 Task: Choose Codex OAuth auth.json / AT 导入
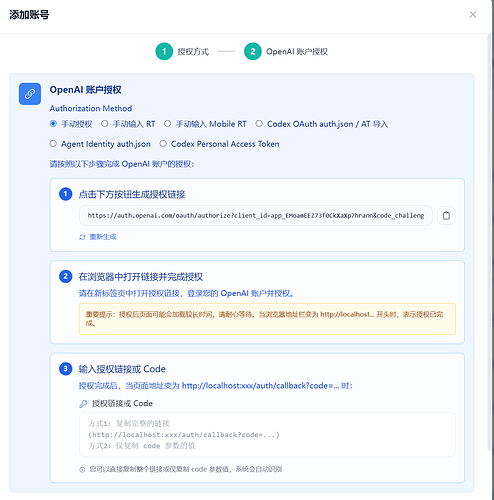[x=259, y=124]
